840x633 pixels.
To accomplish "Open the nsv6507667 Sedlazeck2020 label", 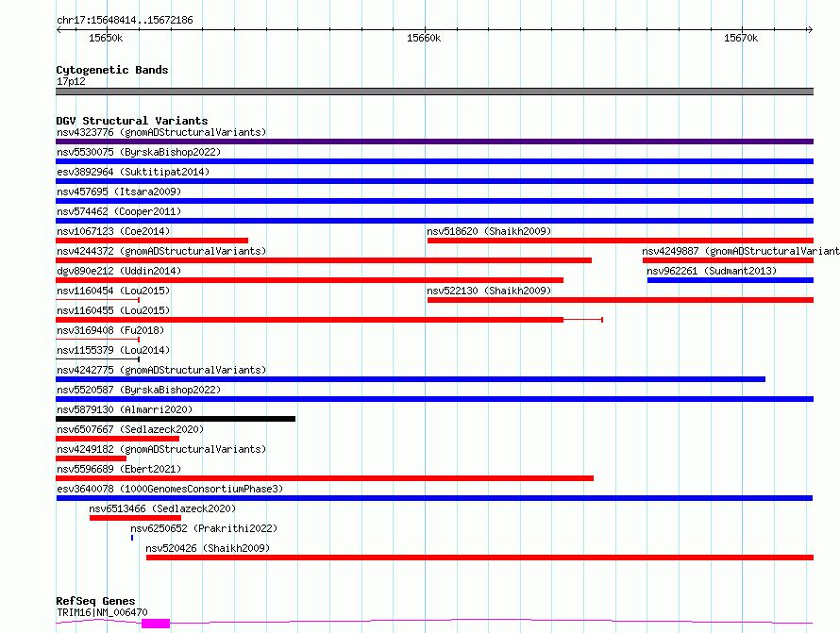I will pyautogui.click(x=130, y=429).
